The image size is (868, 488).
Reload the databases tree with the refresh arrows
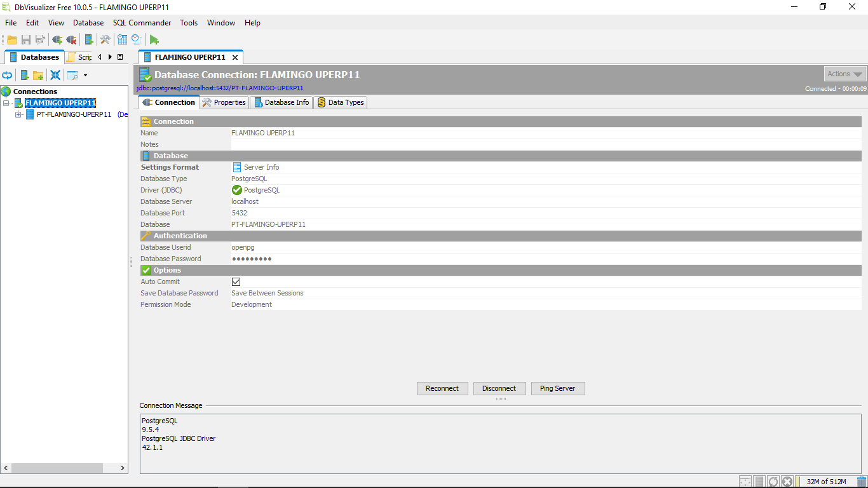(7, 75)
